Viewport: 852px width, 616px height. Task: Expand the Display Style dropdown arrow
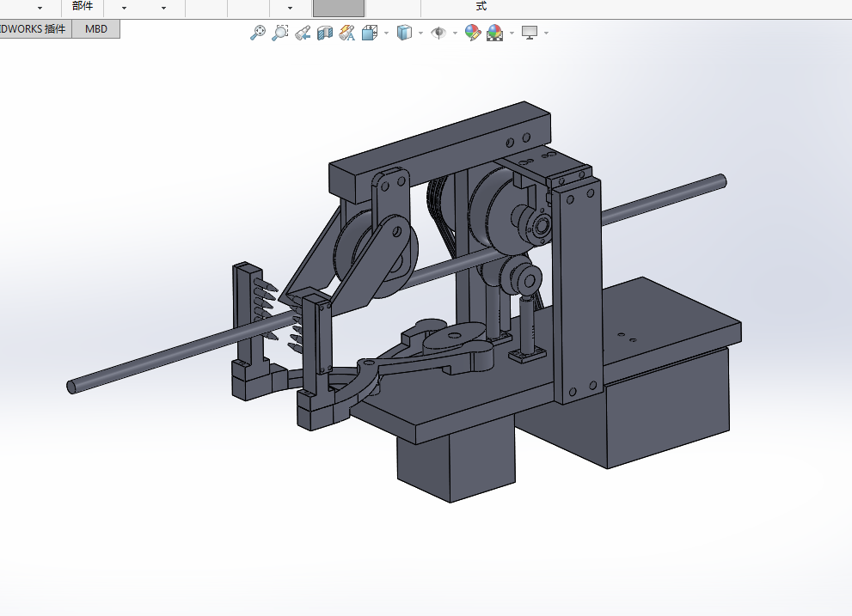(x=421, y=34)
